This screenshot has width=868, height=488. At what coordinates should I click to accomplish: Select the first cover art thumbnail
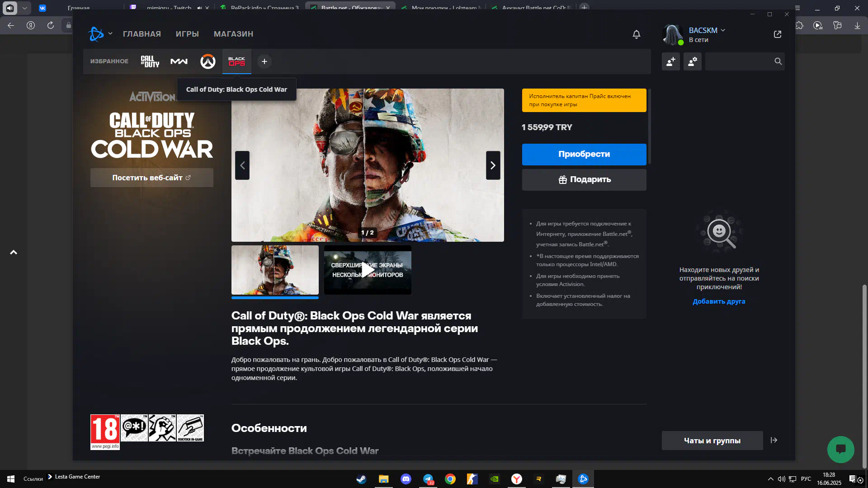(x=275, y=270)
